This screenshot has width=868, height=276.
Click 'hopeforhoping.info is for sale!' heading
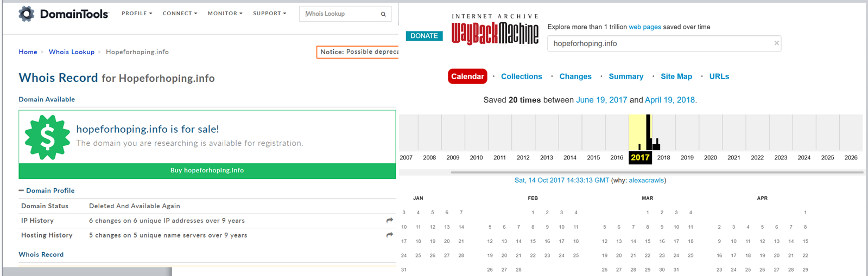coord(148,129)
